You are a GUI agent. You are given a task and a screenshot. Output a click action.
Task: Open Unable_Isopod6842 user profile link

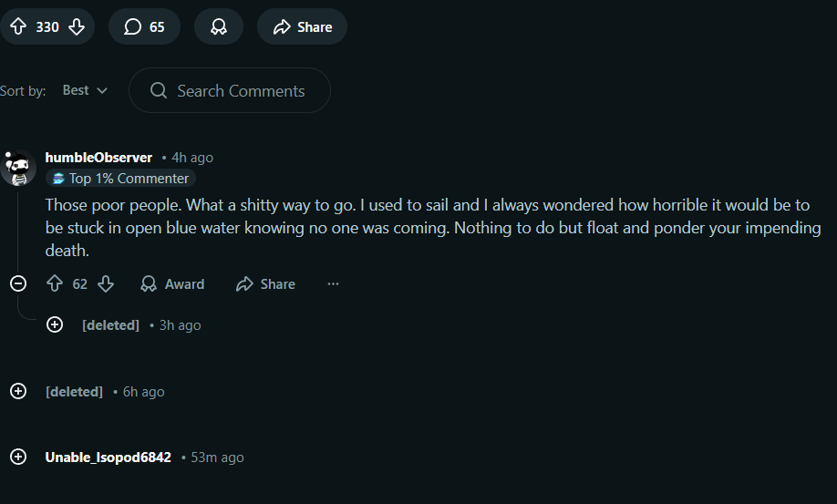(x=108, y=458)
